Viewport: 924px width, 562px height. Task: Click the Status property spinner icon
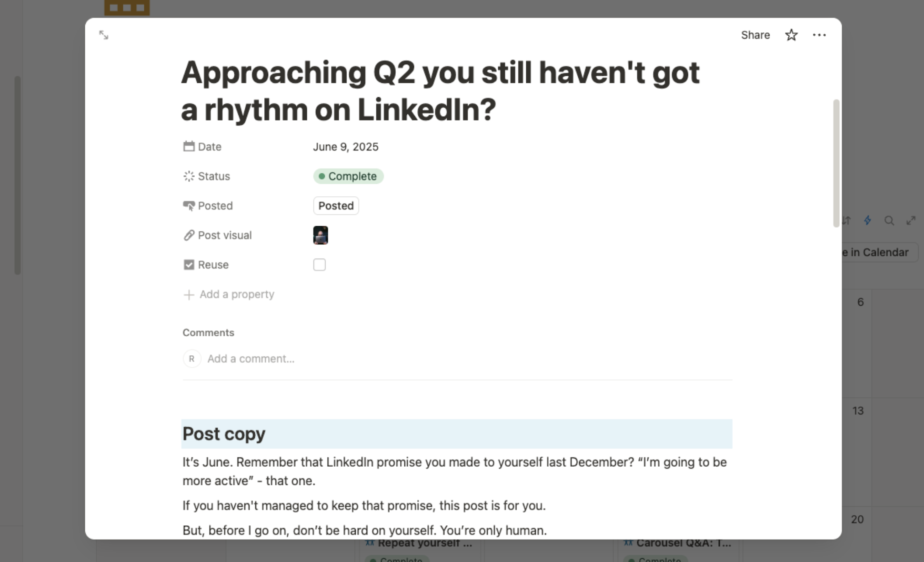(x=189, y=176)
